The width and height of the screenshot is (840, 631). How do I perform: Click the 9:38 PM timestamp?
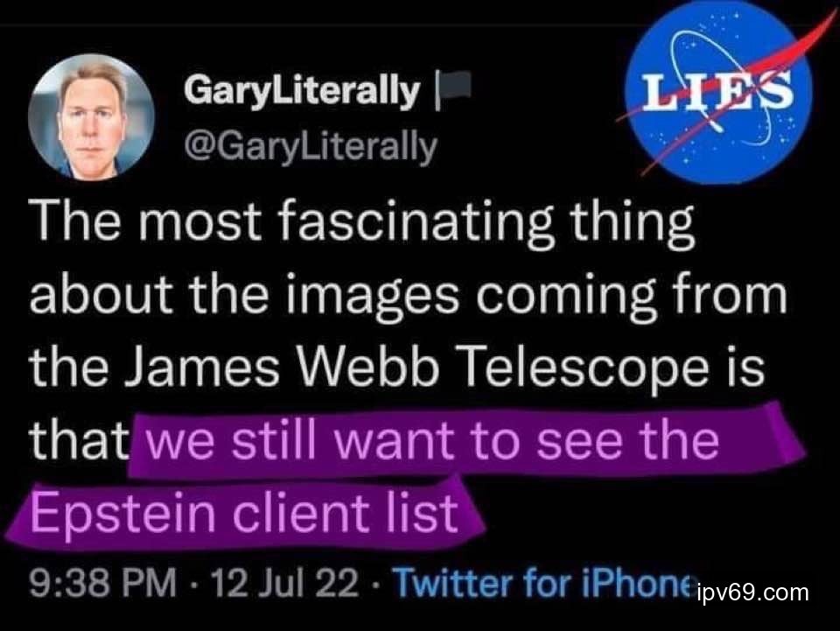[102, 583]
